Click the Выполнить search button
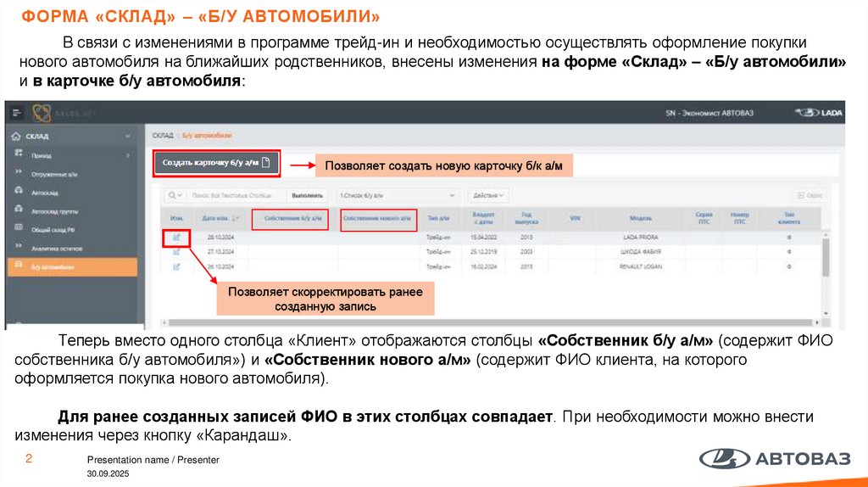Image resolution: width=868 pixels, height=487 pixels. 307,196
